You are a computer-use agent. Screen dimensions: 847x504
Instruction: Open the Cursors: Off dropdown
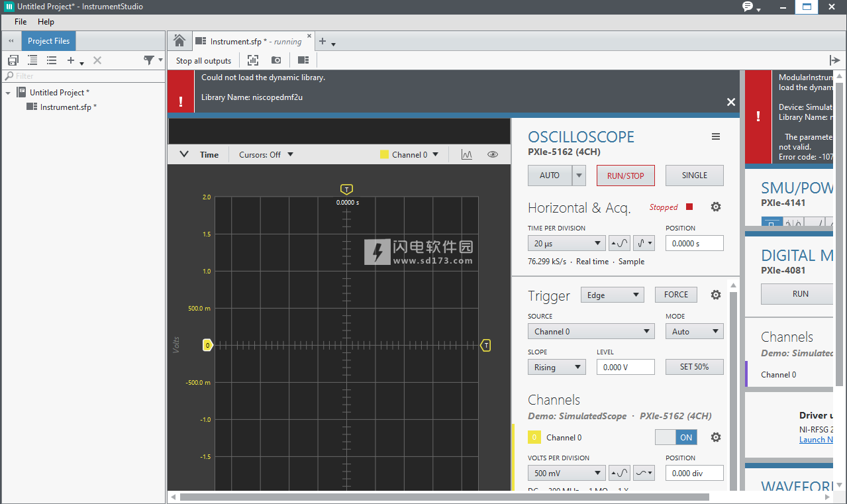[x=266, y=154]
